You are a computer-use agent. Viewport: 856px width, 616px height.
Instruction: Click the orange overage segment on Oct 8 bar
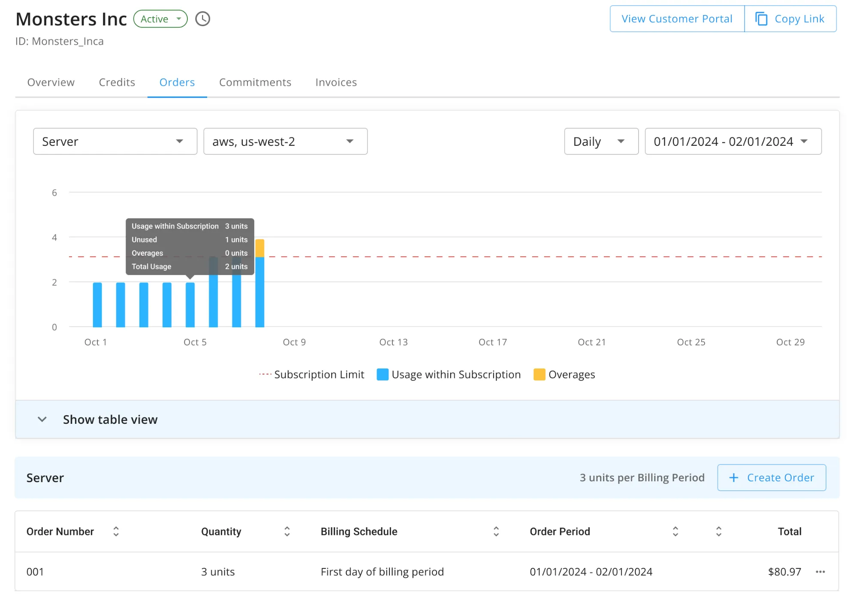click(259, 248)
